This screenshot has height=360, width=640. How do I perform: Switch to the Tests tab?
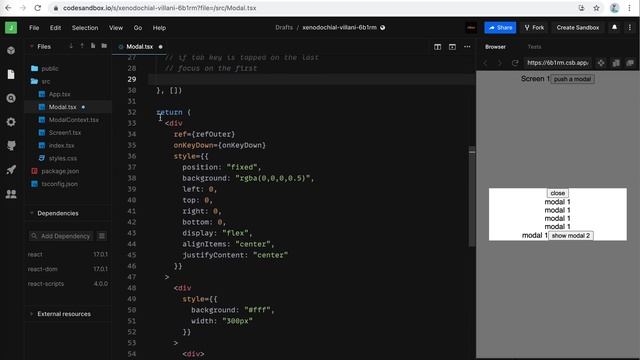(x=534, y=47)
